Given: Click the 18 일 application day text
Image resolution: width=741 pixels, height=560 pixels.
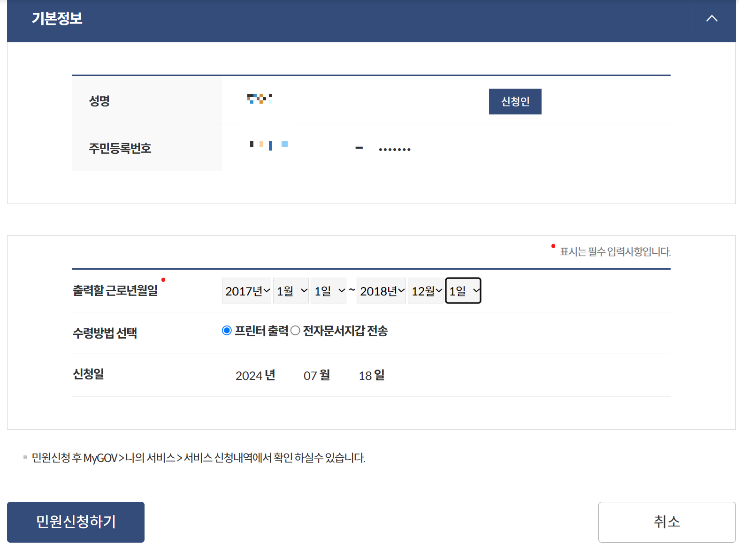Looking at the screenshot, I should click(x=372, y=375).
